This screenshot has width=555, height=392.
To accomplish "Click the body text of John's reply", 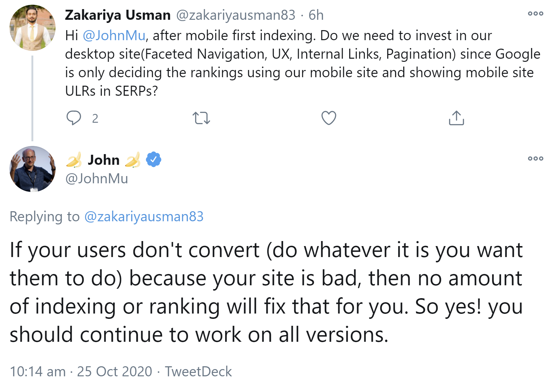I will (x=266, y=292).
